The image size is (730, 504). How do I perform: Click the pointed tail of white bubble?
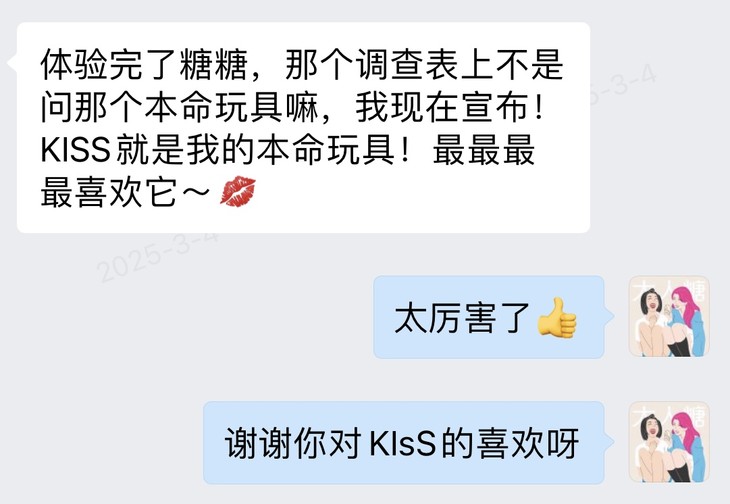pyautogui.click(x=13, y=64)
